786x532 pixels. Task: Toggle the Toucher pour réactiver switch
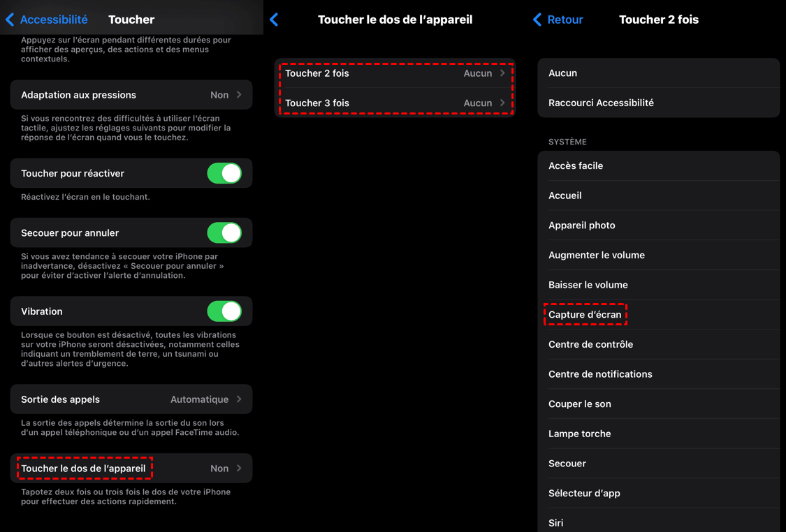click(224, 173)
